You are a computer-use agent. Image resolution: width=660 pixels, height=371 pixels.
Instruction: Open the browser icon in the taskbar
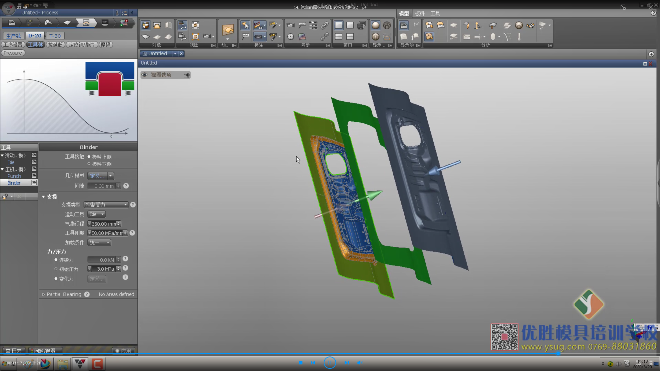[45, 363]
